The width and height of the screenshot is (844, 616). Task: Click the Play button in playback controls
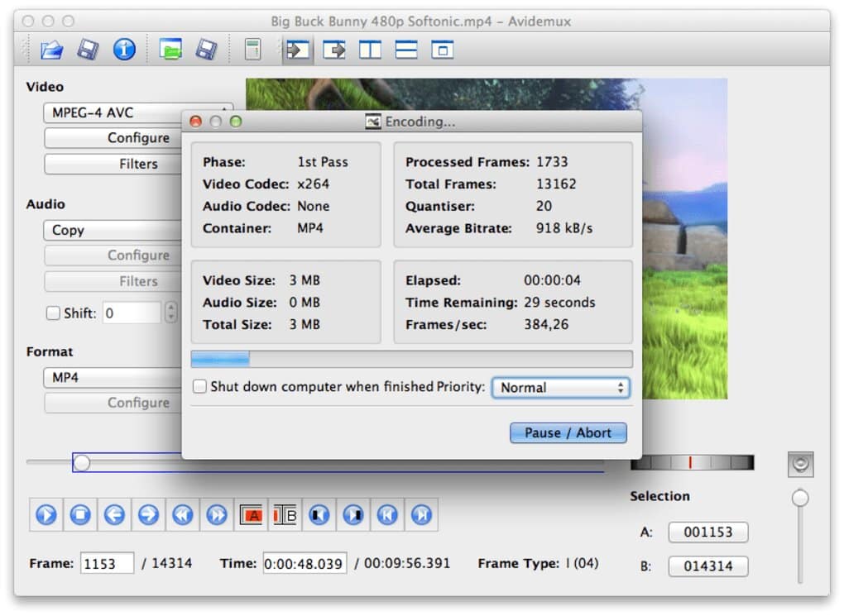[46, 515]
